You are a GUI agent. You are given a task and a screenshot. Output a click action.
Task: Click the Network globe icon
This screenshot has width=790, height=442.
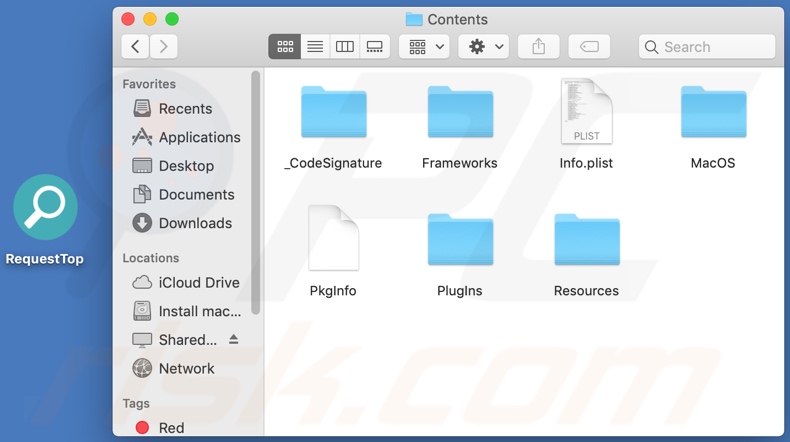pos(142,368)
